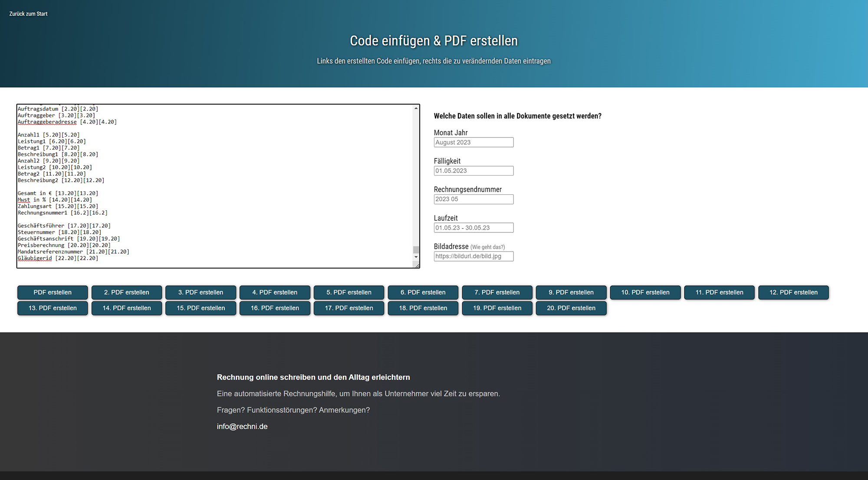The height and width of the screenshot is (480, 868).
Task: Click the 12. PDF erstellen button
Action: click(x=793, y=292)
